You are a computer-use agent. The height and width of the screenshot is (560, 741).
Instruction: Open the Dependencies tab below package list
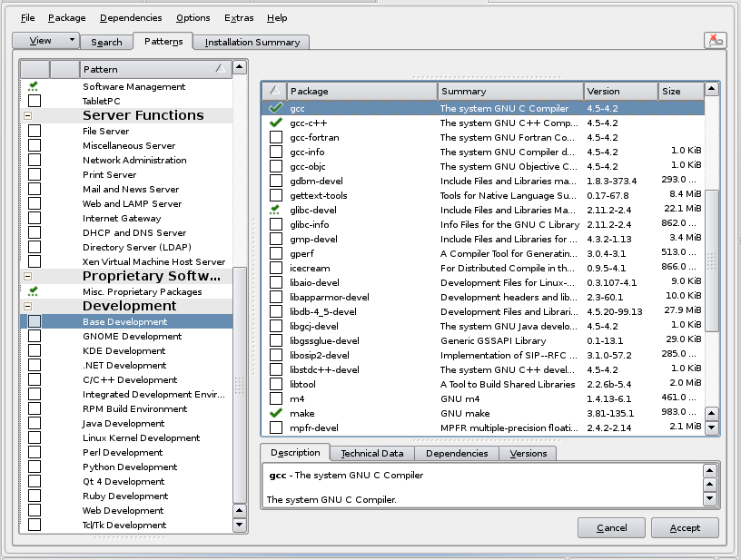pos(457,453)
